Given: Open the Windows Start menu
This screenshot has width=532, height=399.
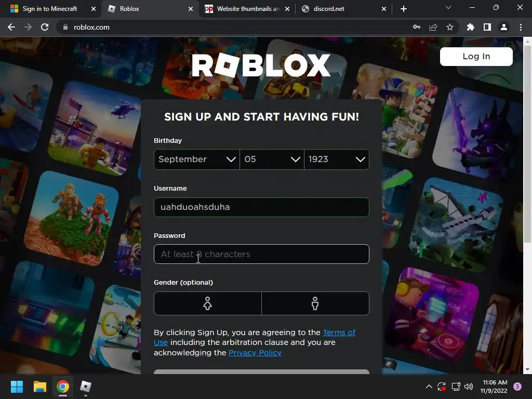Looking at the screenshot, I should [17, 387].
